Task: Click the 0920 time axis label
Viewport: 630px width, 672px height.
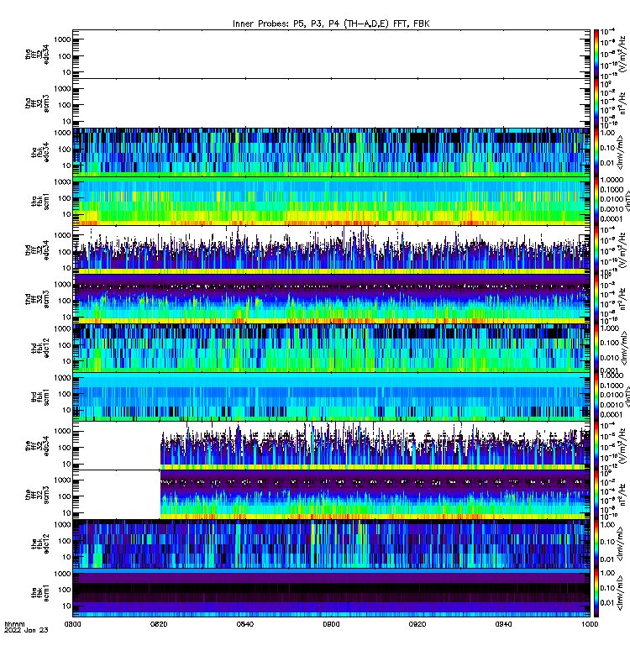Action: (x=417, y=624)
